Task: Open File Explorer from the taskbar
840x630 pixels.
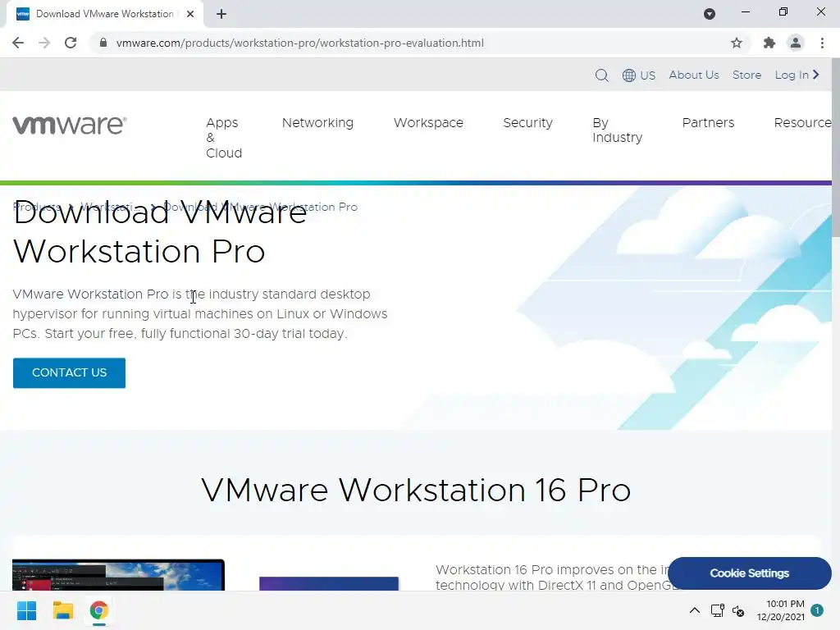Action: [62, 610]
